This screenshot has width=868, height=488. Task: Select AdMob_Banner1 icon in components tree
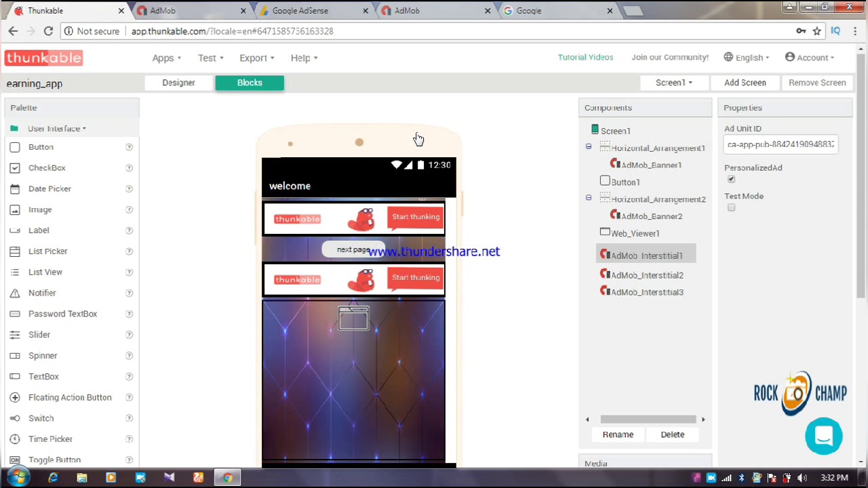click(x=615, y=164)
